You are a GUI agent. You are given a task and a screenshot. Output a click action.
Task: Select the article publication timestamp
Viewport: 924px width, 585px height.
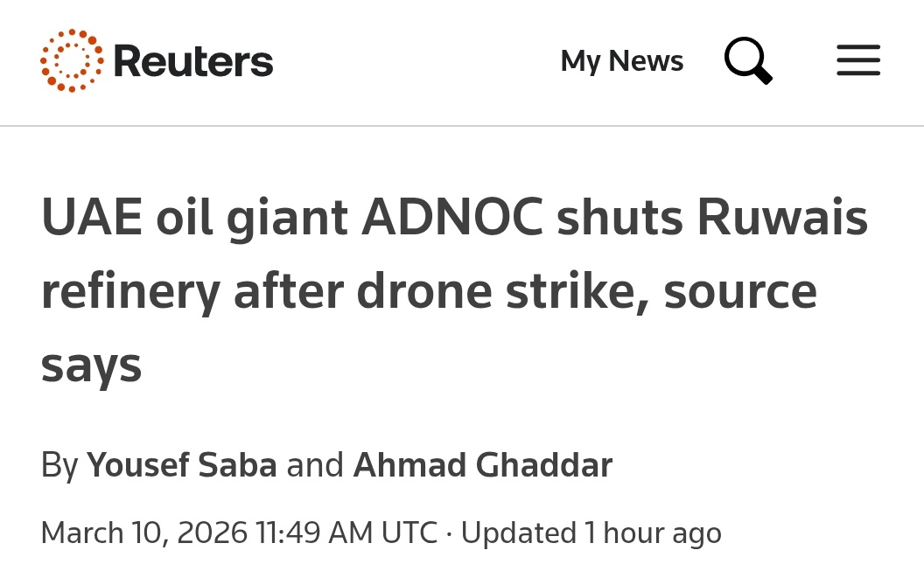pyautogui.click(x=239, y=531)
